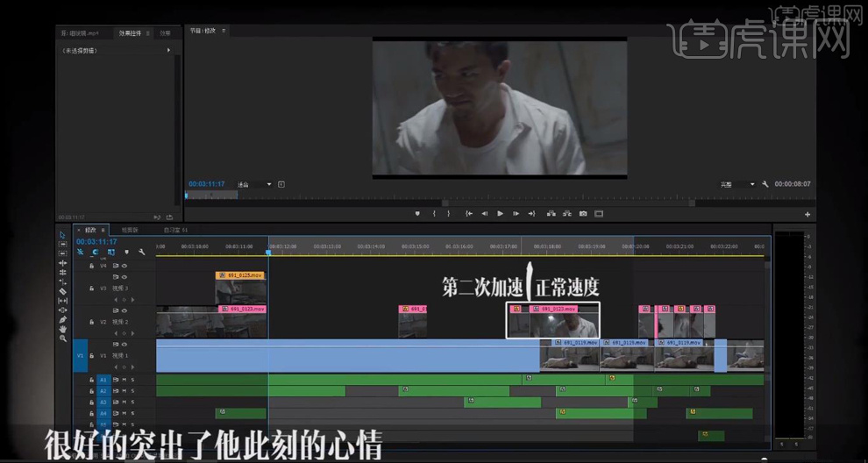This screenshot has height=463, width=868.
Task: Open timeline sequence tab menu
Action: click(103, 230)
